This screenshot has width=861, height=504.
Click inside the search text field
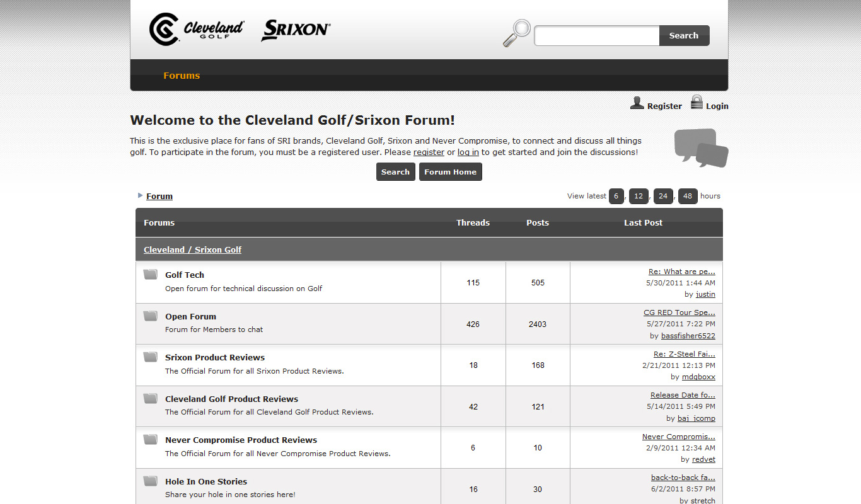click(596, 35)
